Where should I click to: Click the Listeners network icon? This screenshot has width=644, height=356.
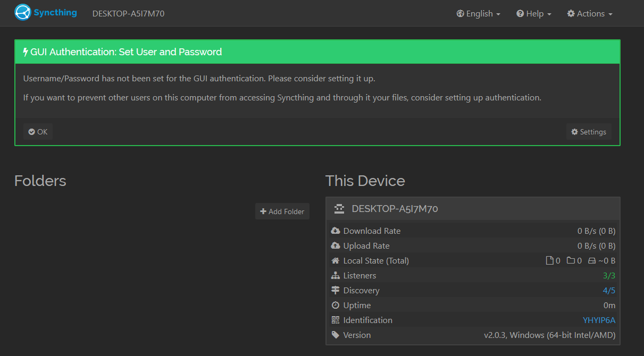(336, 276)
